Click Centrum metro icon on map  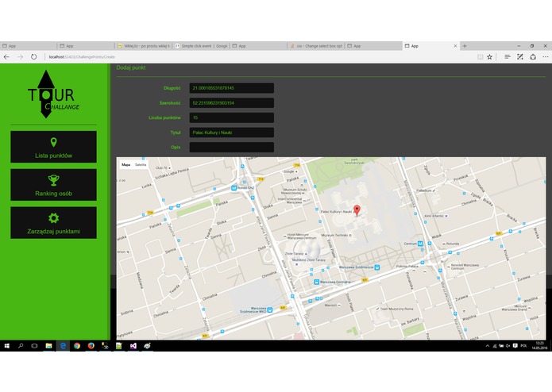coord(420,244)
